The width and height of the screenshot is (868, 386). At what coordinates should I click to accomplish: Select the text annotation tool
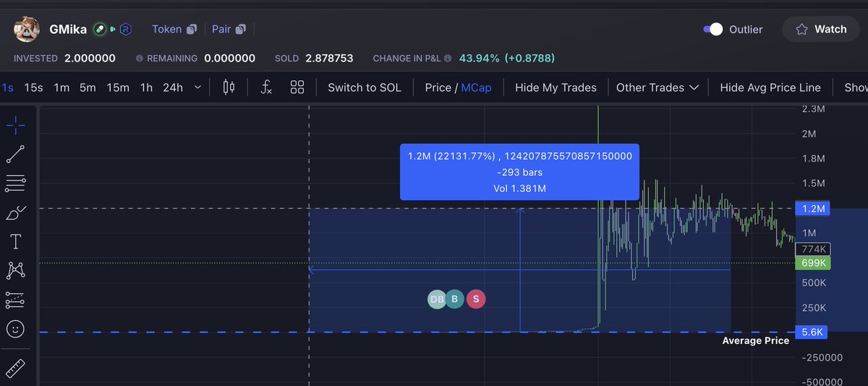coord(16,241)
